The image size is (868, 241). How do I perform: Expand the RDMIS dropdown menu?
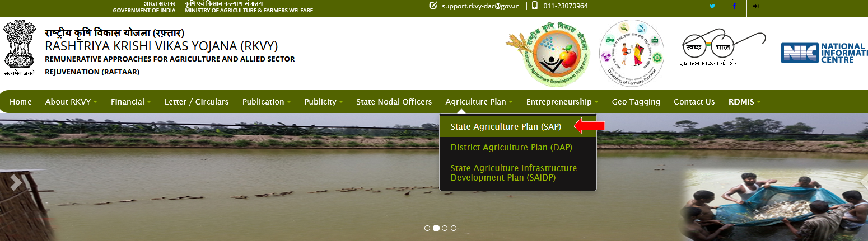(745, 102)
